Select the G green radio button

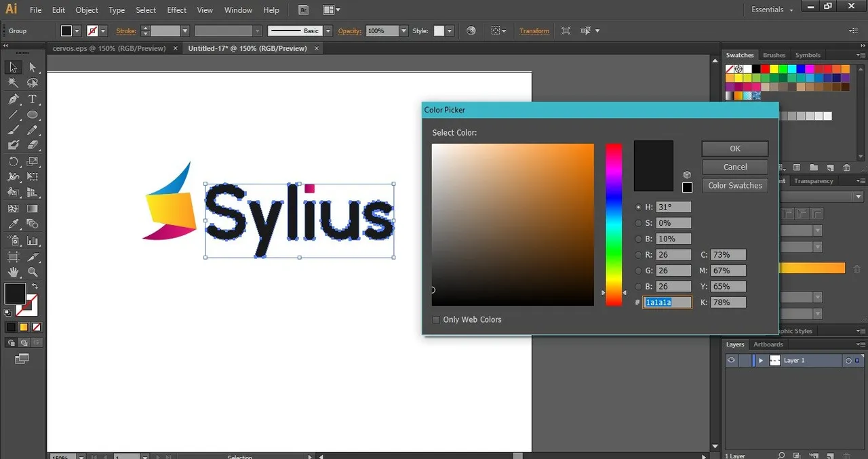(638, 271)
